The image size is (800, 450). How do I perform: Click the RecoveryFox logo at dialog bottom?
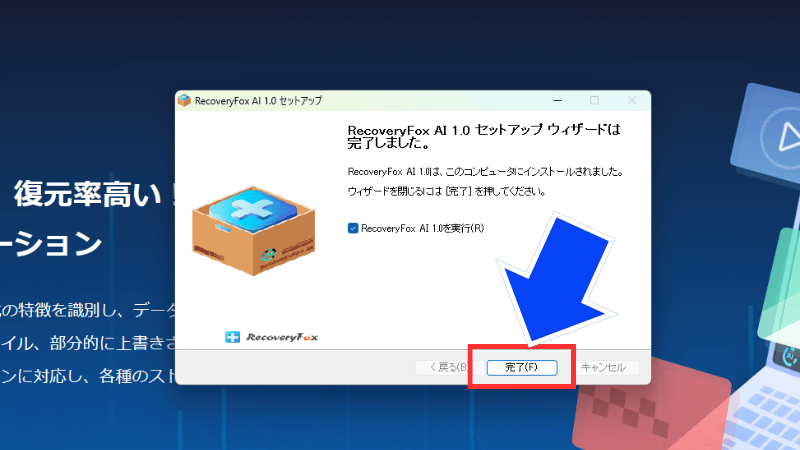coord(271,337)
